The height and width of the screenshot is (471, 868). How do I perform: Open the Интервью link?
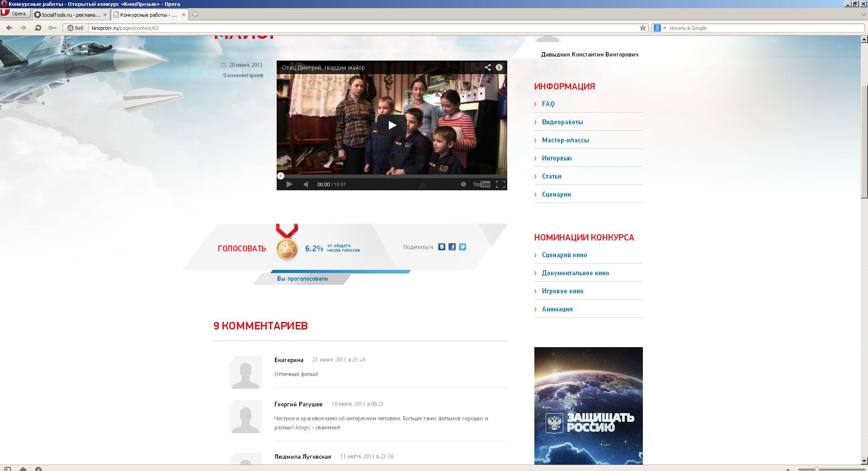[557, 158]
